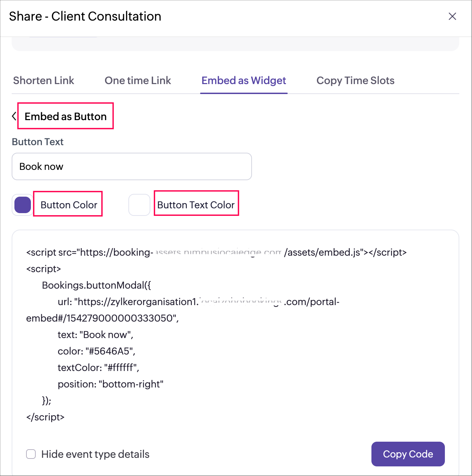Go back using chevron beside Embed as Button
Image resolution: width=472 pixels, height=476 pixels.
pyautogui.click(x=14, y=116)
